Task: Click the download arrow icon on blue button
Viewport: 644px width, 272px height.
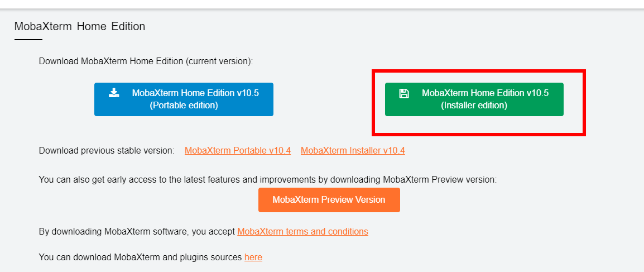Action: pyautogui.click(x=114, y=93)
